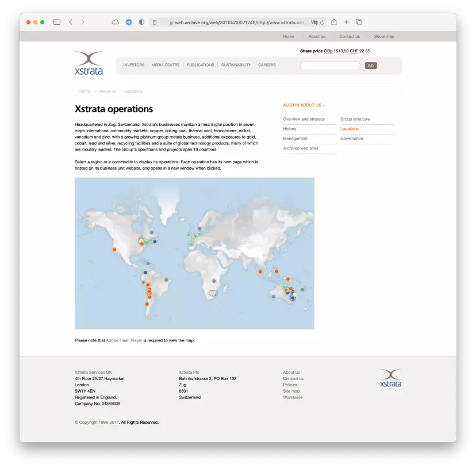Click Home in the breadcrumb trail
This screenshot has height=468, width=476.
tap(84, 91)
